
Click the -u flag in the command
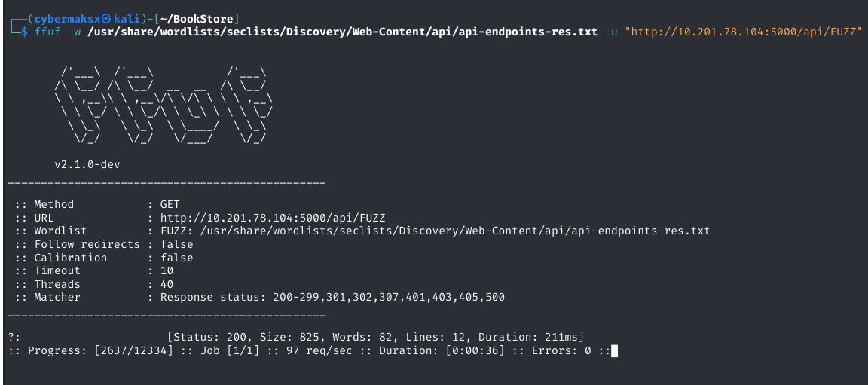coord(611,32)
